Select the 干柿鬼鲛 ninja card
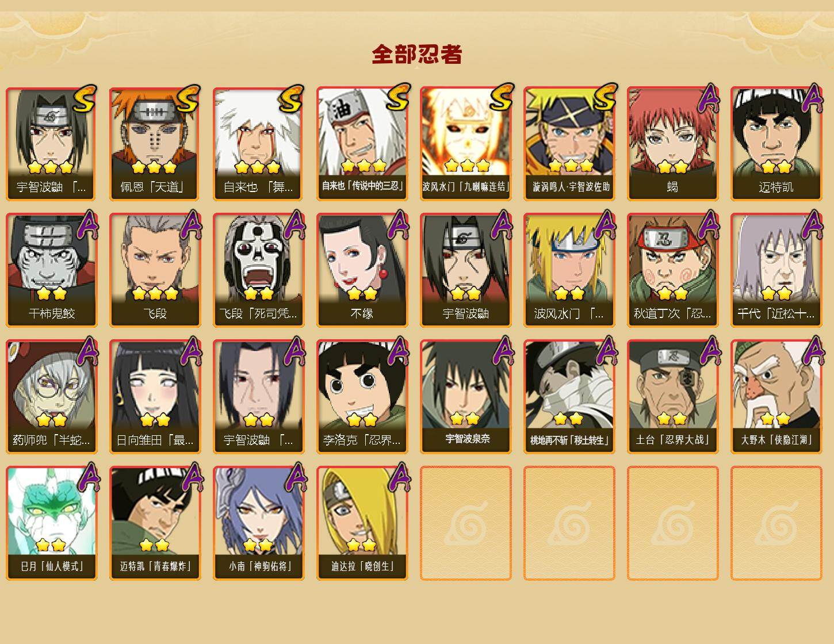Viewport: 834px width, 644px height. coord(52,270)
